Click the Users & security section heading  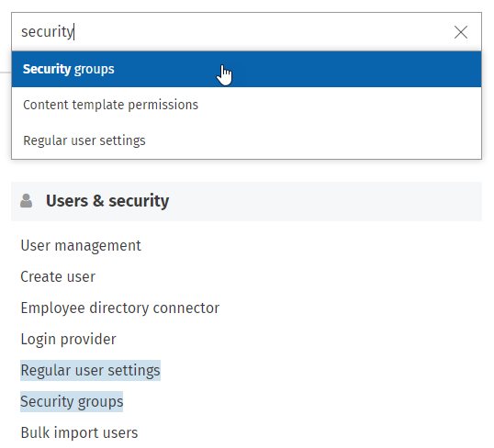coord(107,201)
